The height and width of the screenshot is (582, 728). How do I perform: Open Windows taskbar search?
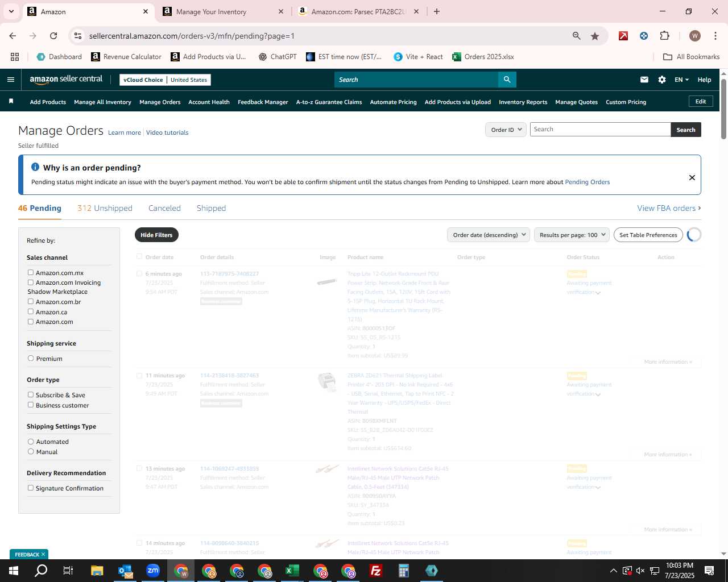[41, 571]
